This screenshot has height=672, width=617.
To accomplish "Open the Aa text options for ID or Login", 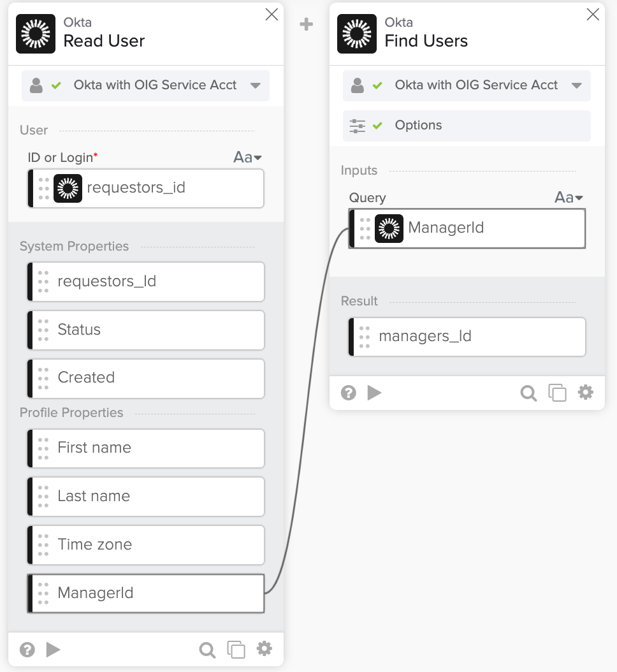I will click(247, 157).
